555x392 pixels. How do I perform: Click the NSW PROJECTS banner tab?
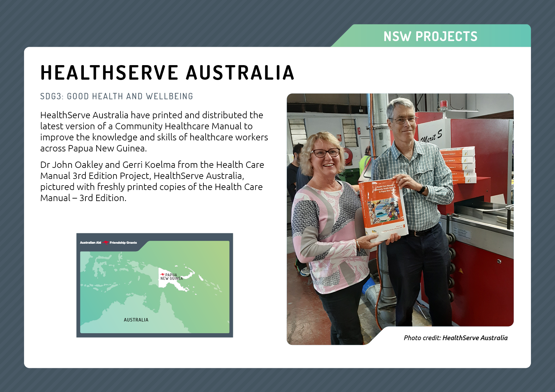tap(431, 36)
